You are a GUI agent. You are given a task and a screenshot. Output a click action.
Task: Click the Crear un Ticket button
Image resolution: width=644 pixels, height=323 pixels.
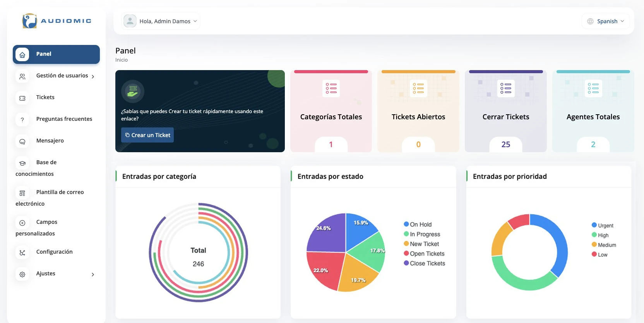point(147,135)
